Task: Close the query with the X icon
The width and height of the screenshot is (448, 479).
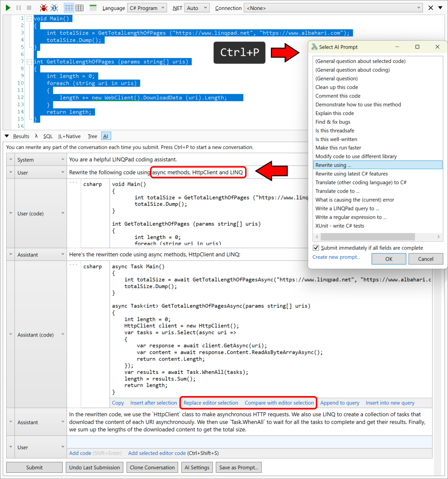Action: 431,8
